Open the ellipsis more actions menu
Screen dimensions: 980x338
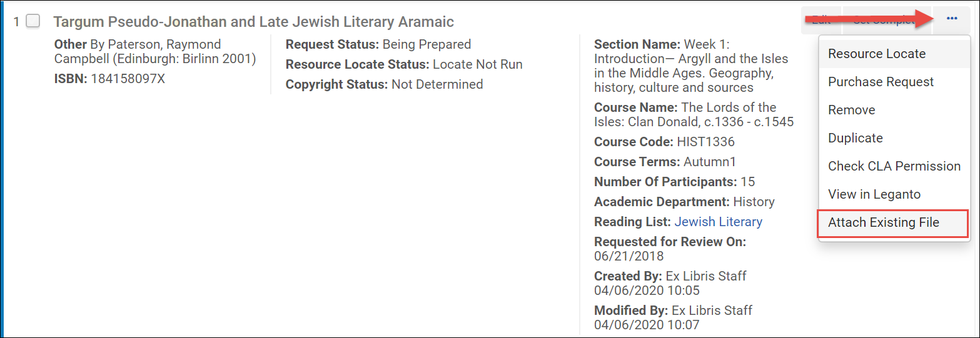952,19
